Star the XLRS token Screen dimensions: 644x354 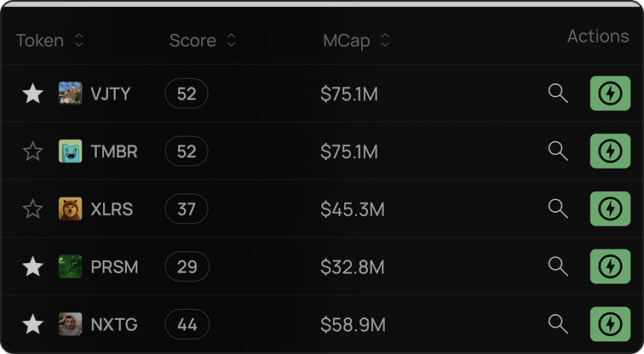(x=32, y=208)
